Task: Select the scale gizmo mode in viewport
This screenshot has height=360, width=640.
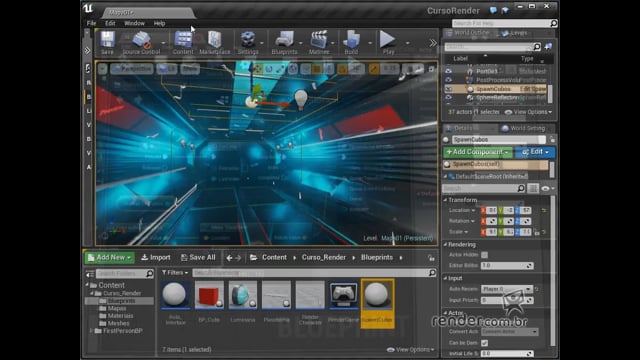Action: [x=280, y=69]
